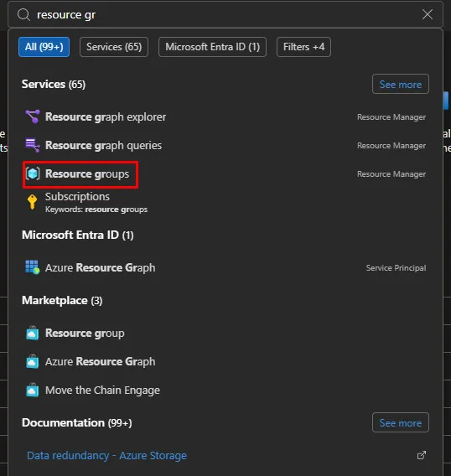Open Azure Resource Graph service principal icon
The image size is (451, 476).
click(33, 267)
